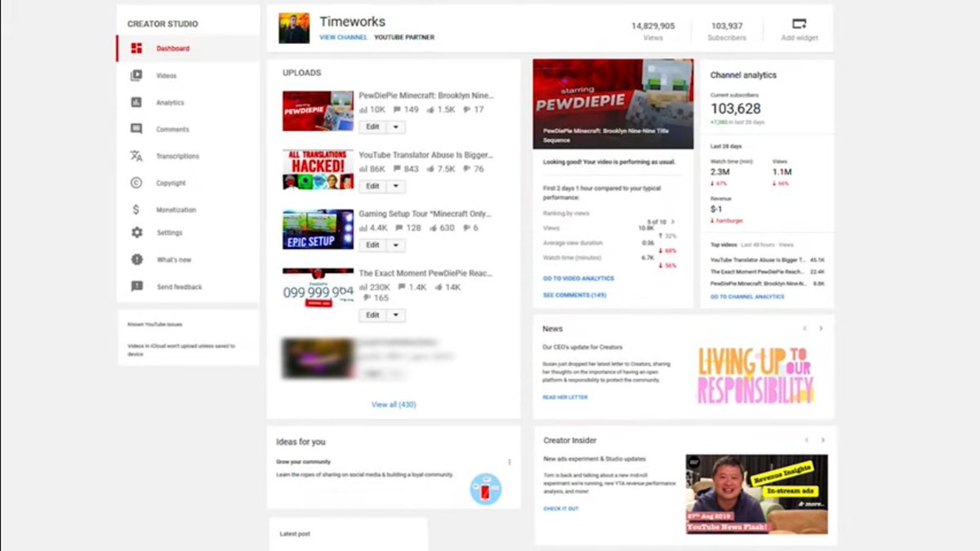Screen dimensions: 980x551
Task: Click View all (430) uploads link
Action: tap(394, 405)
